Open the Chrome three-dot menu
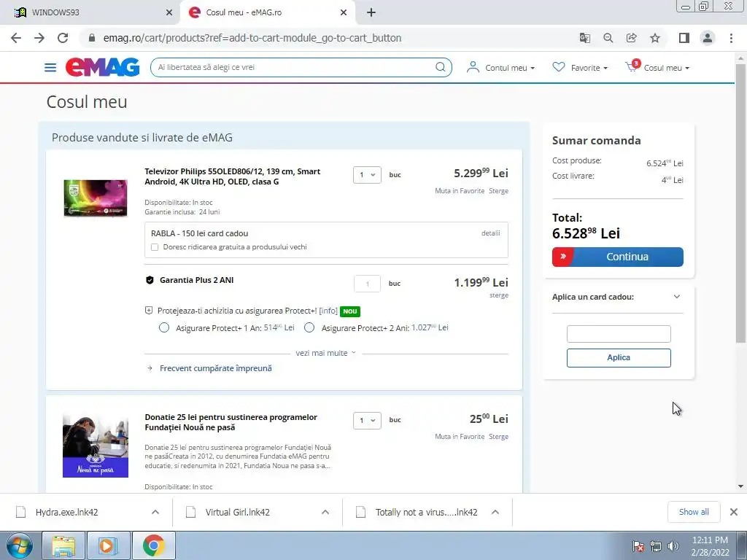 tap(731, 38)
